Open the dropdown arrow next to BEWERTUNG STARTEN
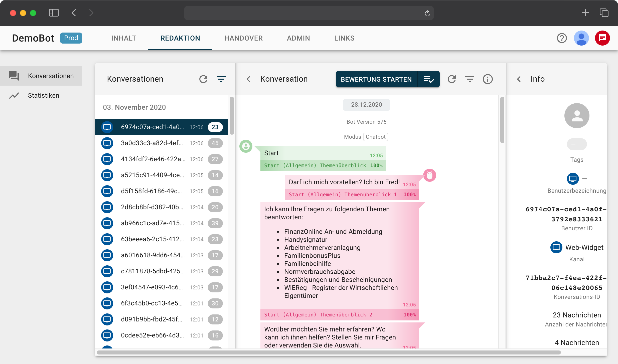 [x=429, y=79]
